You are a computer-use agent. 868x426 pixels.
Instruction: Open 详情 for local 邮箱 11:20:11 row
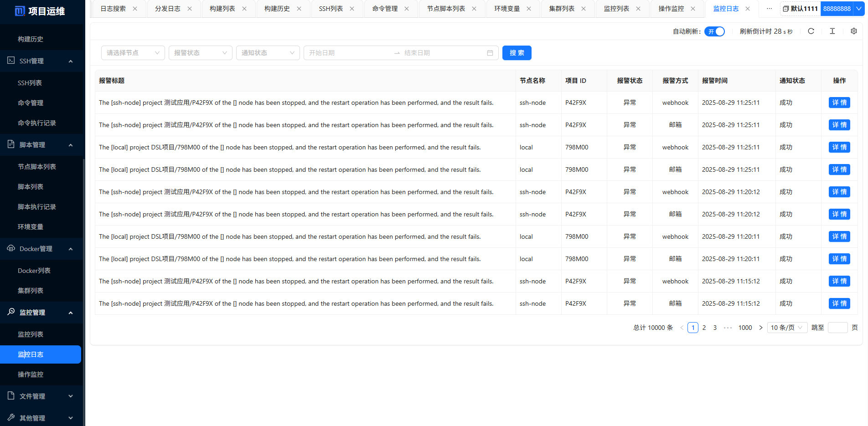pos(839,259)
